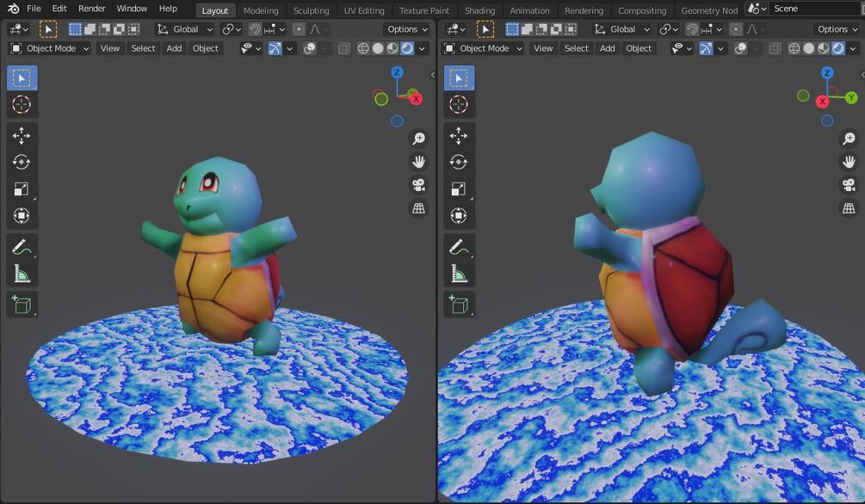
Task: Toggle camera view in right viewport
Action: (x=849, y=185)
